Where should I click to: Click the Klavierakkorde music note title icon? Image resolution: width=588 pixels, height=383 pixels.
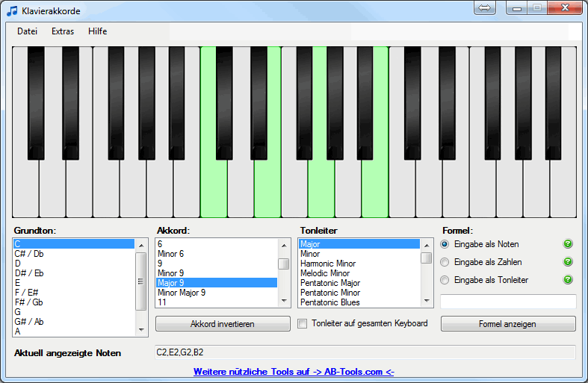pyautogui.click(x=12, y=11)
